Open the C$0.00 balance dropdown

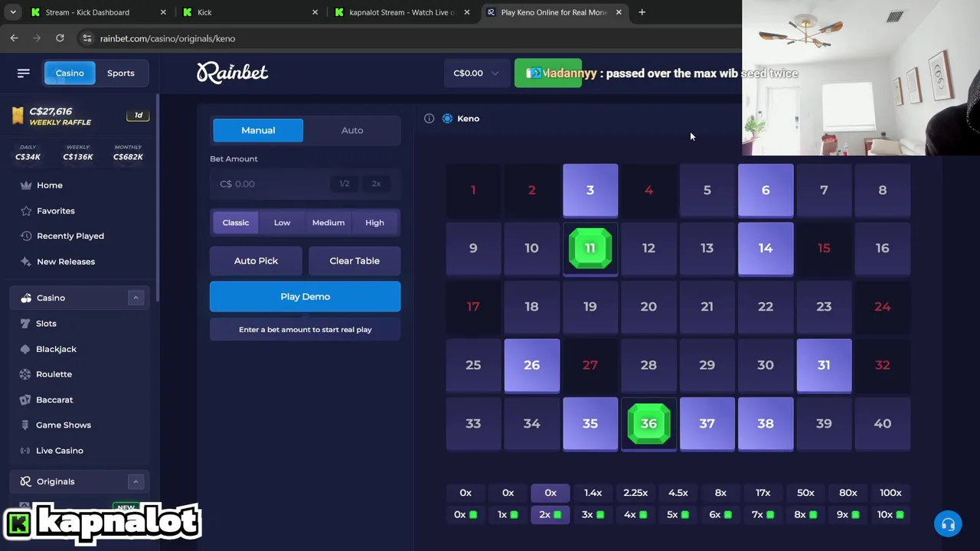click(x=476, y=73)
